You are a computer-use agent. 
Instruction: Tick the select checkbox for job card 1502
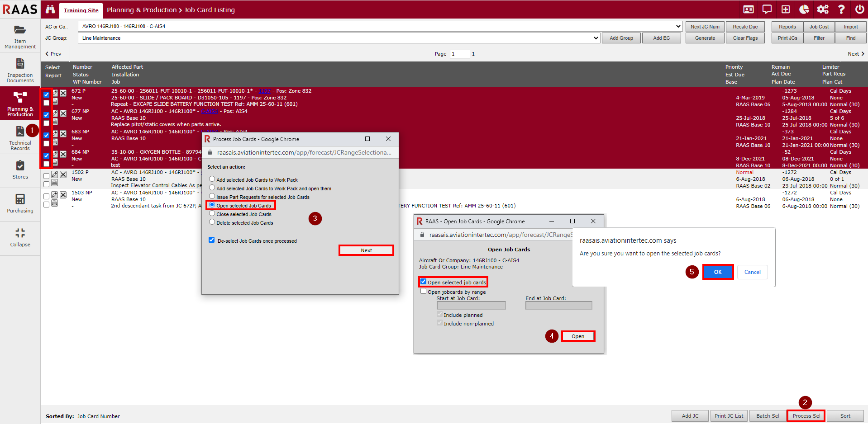pos(46,176)
